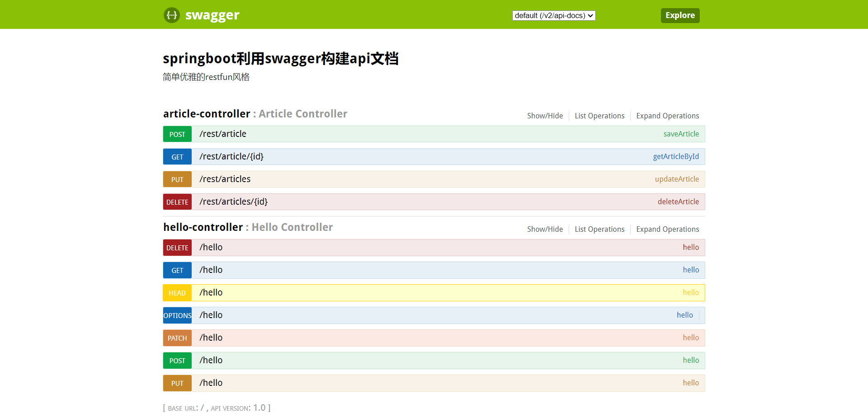Click the PUT badge for /rest/articles
This screenshot has width=868, height=417.
click(x=177, y=179)
